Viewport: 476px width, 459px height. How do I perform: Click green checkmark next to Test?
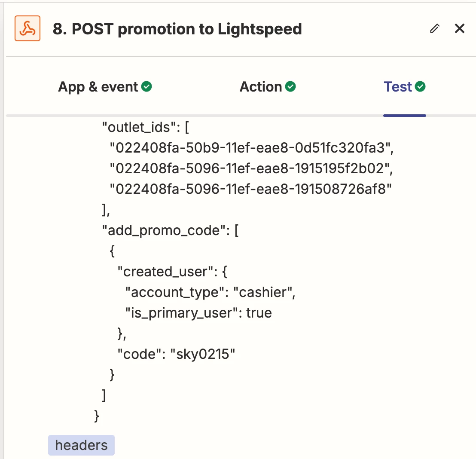point(421,87)
